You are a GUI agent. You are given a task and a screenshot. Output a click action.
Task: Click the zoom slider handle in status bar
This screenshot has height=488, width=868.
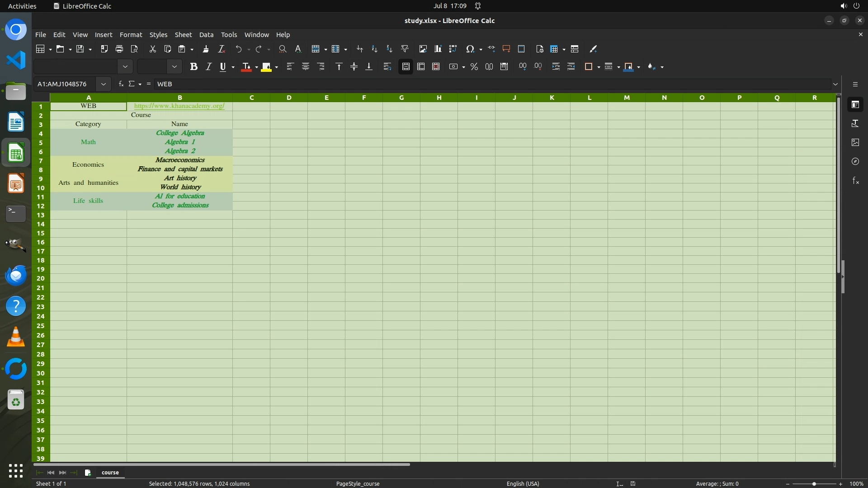coord(814,483)
